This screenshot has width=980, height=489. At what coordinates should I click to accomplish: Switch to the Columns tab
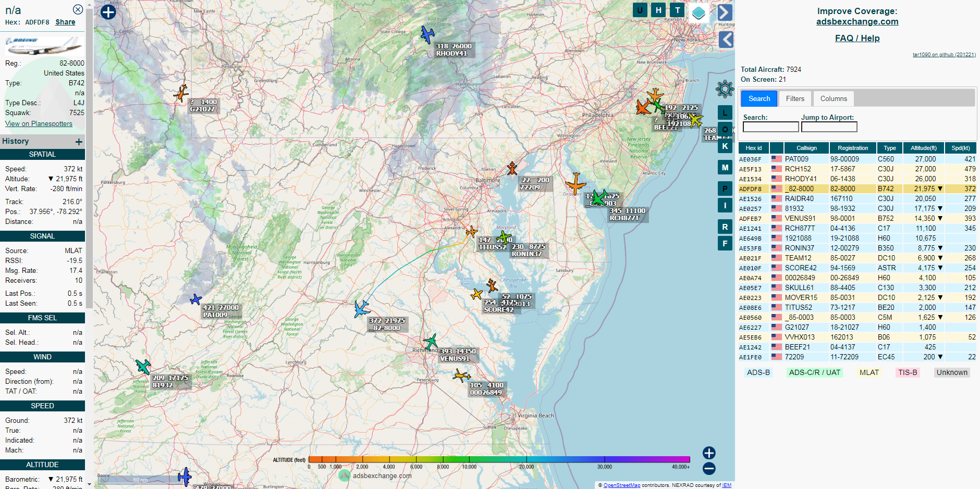(834, 98)
